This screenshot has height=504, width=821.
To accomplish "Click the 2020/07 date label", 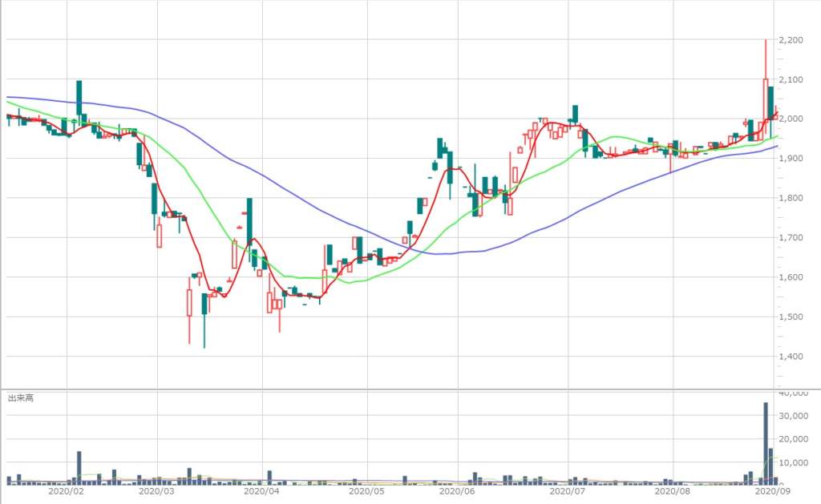I will point(568,491).
